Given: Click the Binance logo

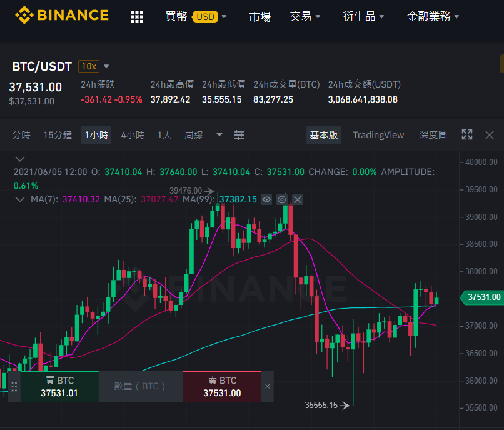Looking at the screenshot, I should (62, 15).
